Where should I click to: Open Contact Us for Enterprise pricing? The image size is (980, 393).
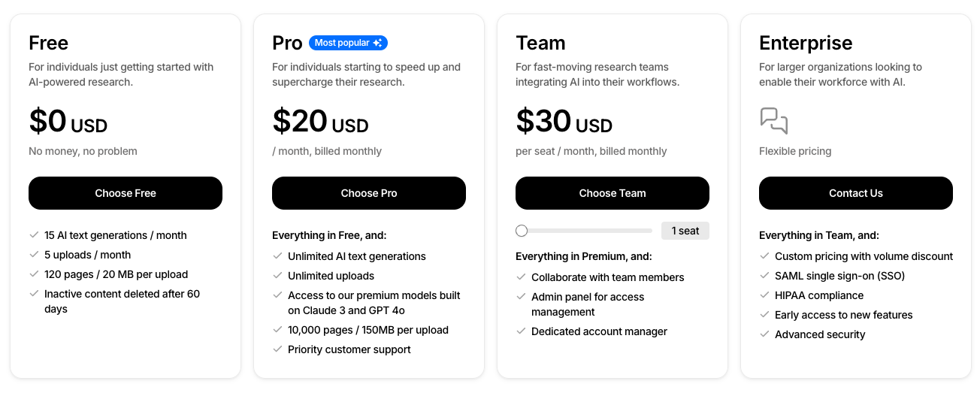point(855,193)
